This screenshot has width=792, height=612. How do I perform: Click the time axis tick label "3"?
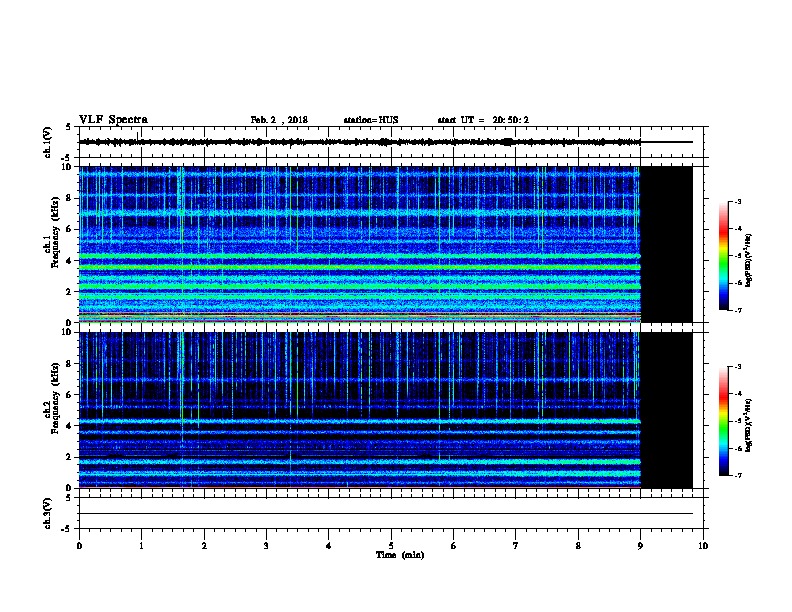coord(266,546)
